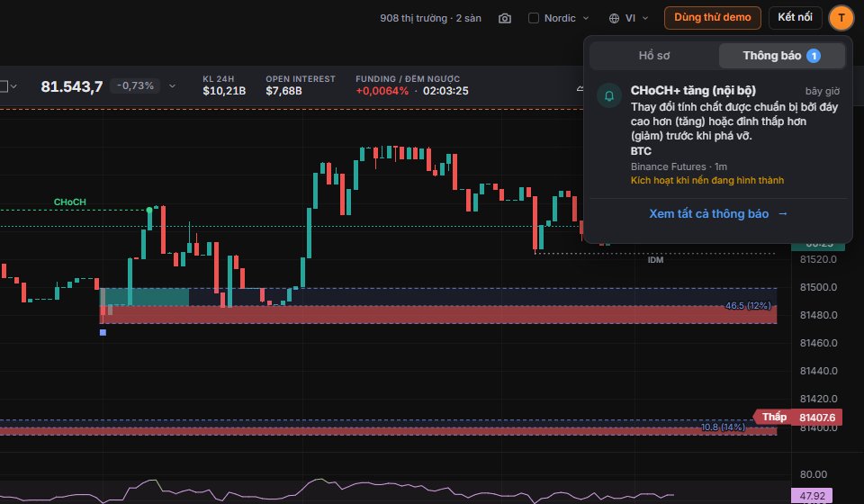Click the Binance Futures · 1m text
The height and width of the screenshot is (504, 864).
(679, 166)
